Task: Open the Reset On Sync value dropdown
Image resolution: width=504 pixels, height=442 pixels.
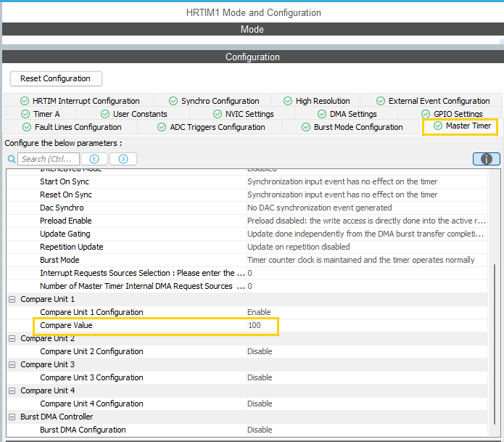Action: tap(367, 195)
